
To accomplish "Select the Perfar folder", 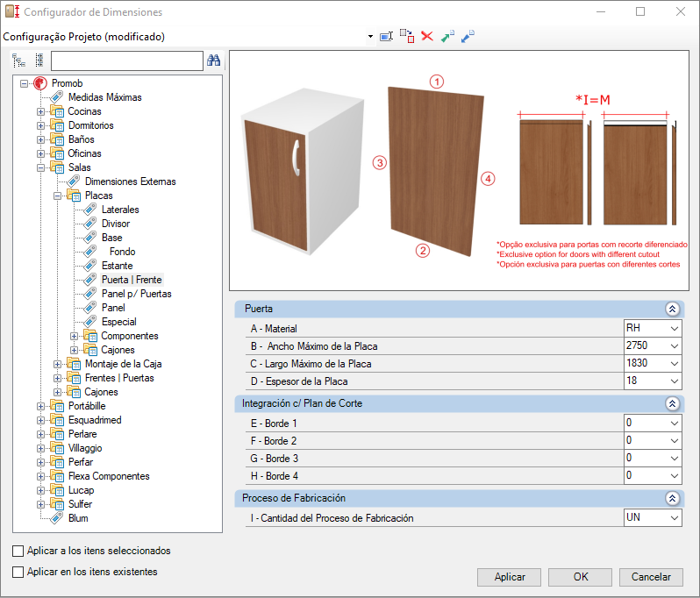I will [81, 462].
